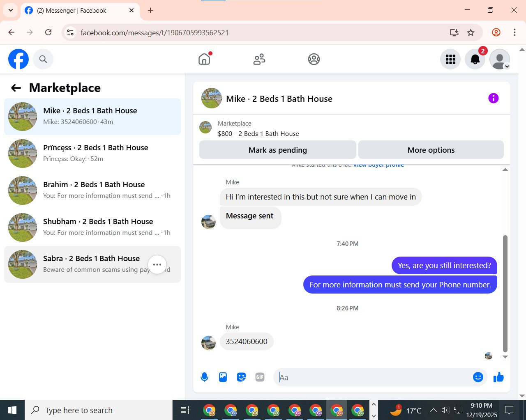Send a voice clip with microphone icon

[x=204, y=377]
